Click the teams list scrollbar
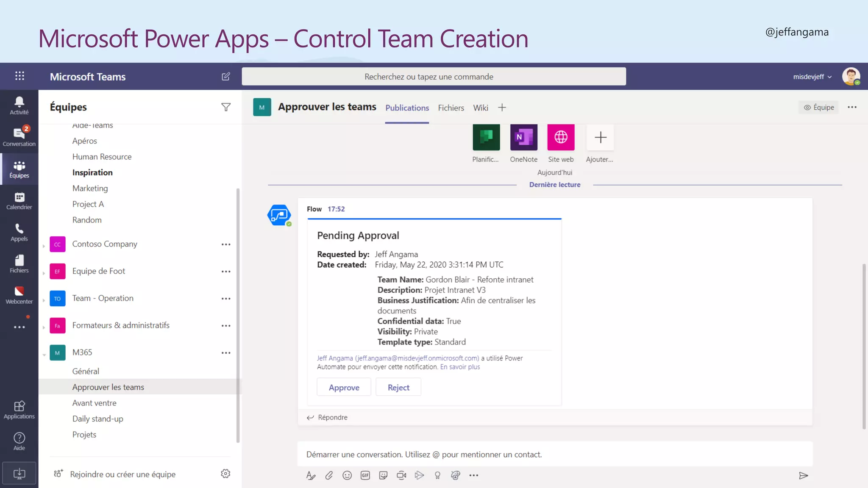Image resolution: width=868 pixels, height=488 pixels. pos(238,315)
